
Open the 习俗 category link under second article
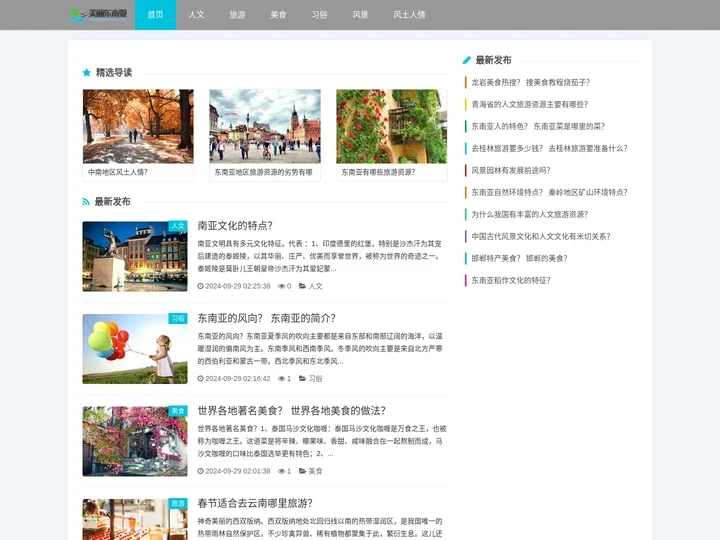click(315, 379)
